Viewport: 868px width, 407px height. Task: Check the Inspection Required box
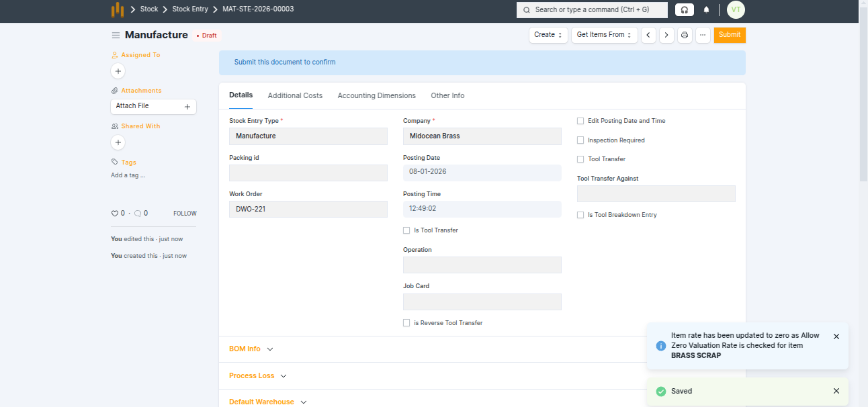click(x=581, y=140)
